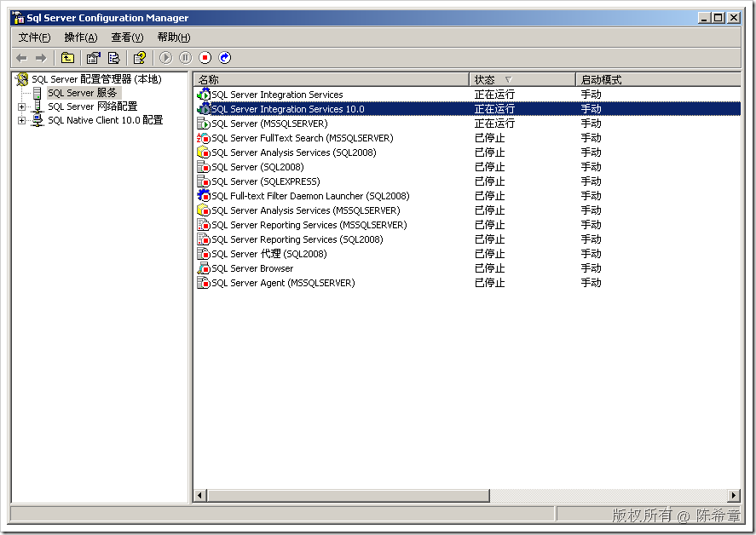
Task: Click the horizontal scrollbar thumb
Action: point(349,495)
